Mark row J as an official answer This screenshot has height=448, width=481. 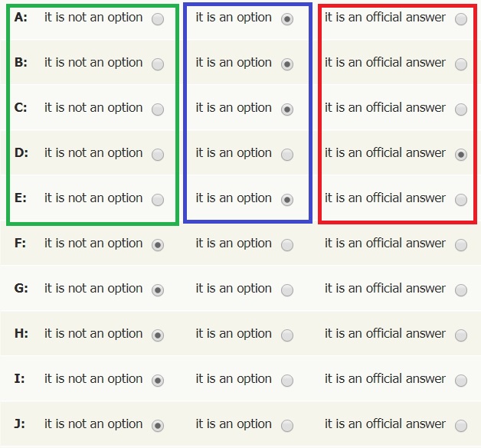pos(461,427)
